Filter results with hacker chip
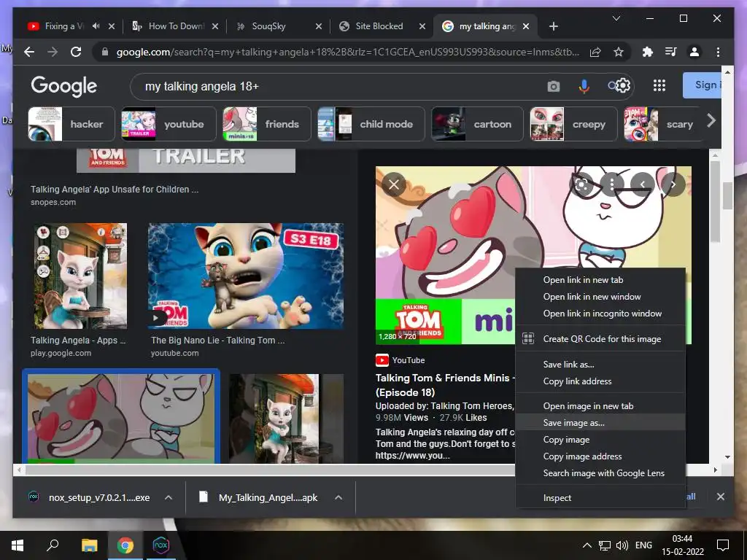The height and width of the screenshot is (560, 747). coord(71,124)
